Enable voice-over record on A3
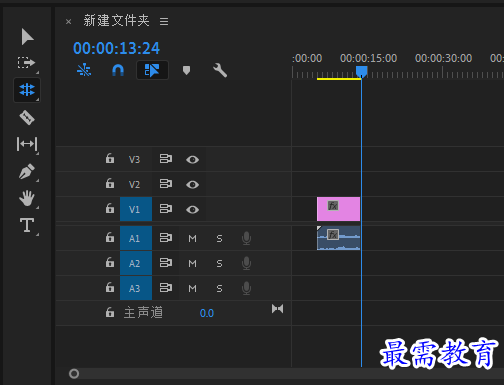 click(246, 288)
